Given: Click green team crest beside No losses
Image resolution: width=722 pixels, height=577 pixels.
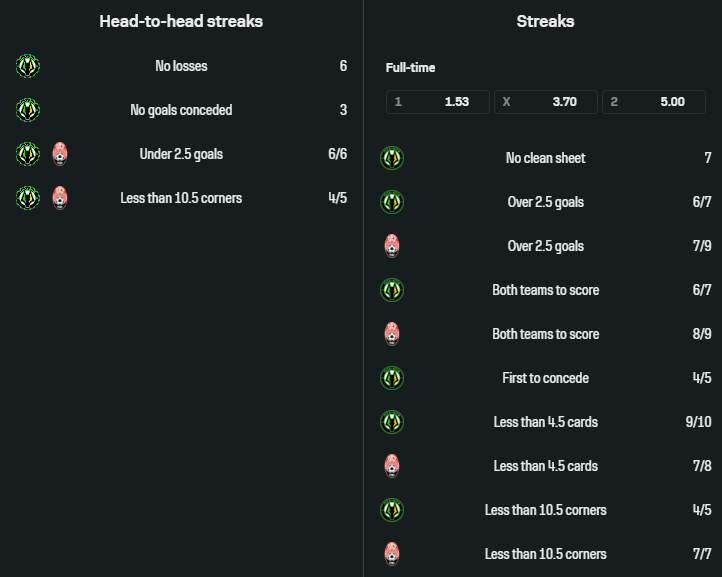Looking at the screenshot, I should coord(28,66).
